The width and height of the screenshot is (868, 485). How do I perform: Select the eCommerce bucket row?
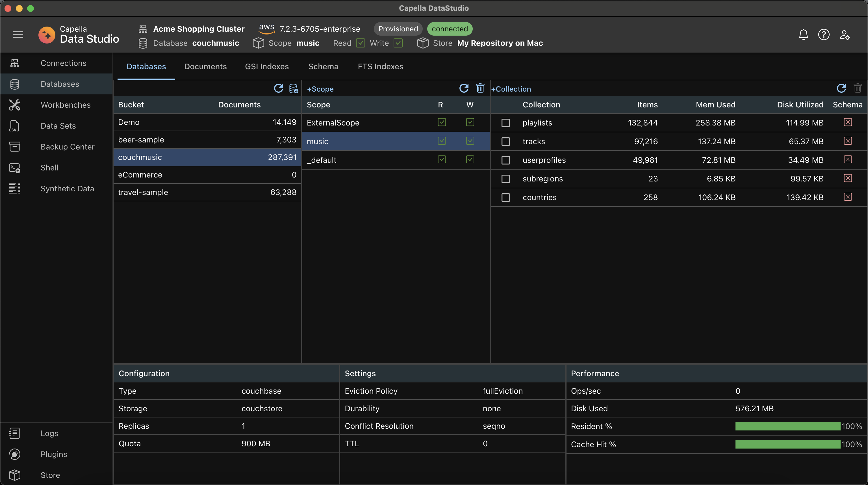(207, 175)
